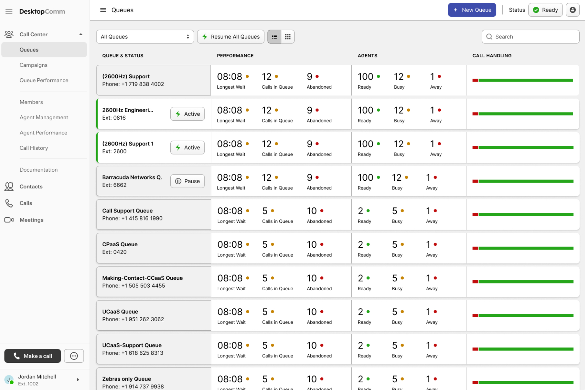Open the Calls phone icon
This screenshot has width=585, height=392.
(9, 203)
